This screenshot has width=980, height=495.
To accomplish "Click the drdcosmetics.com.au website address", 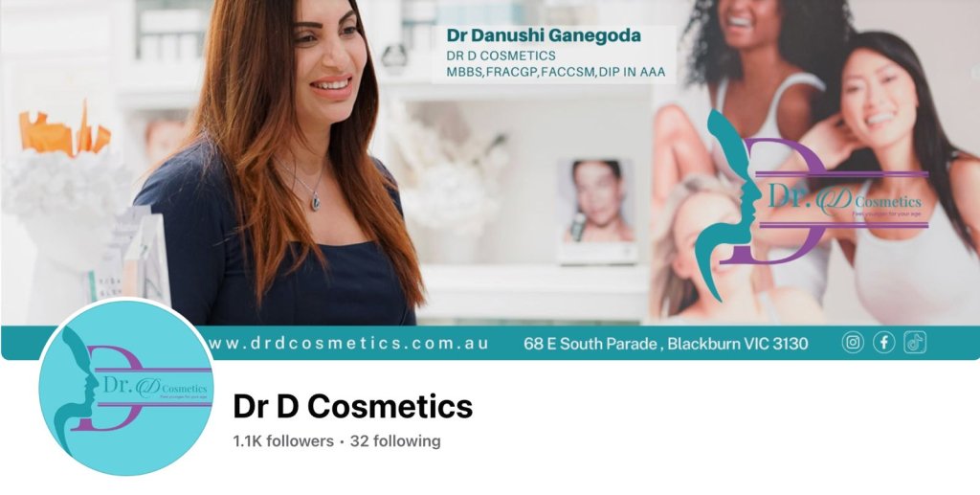I will click(x=347, y=343).
